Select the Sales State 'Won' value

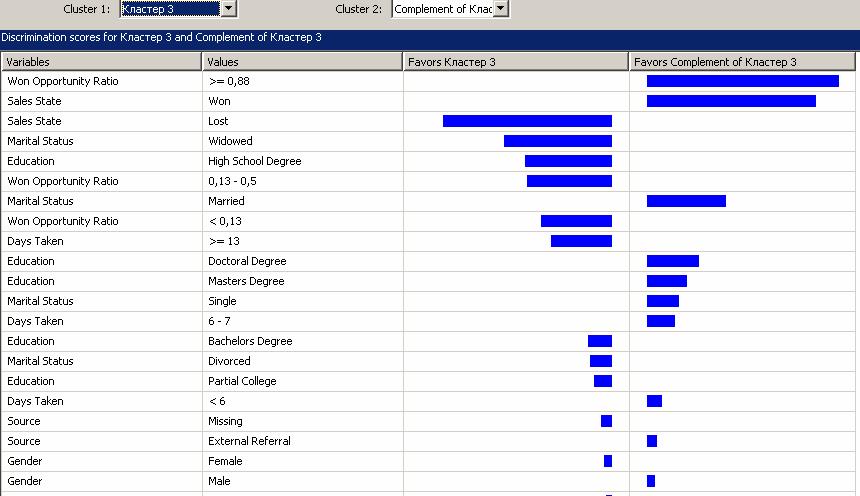303,101
